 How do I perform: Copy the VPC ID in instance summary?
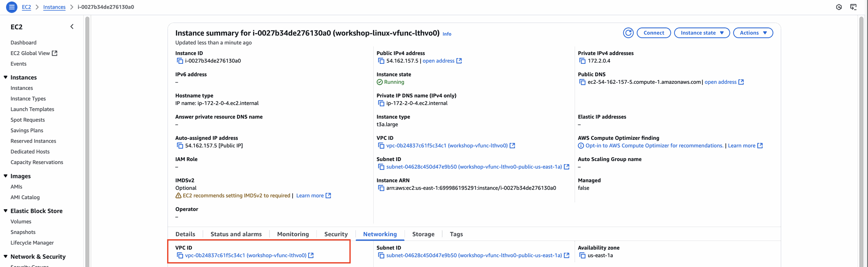click(x=381, y=146)
